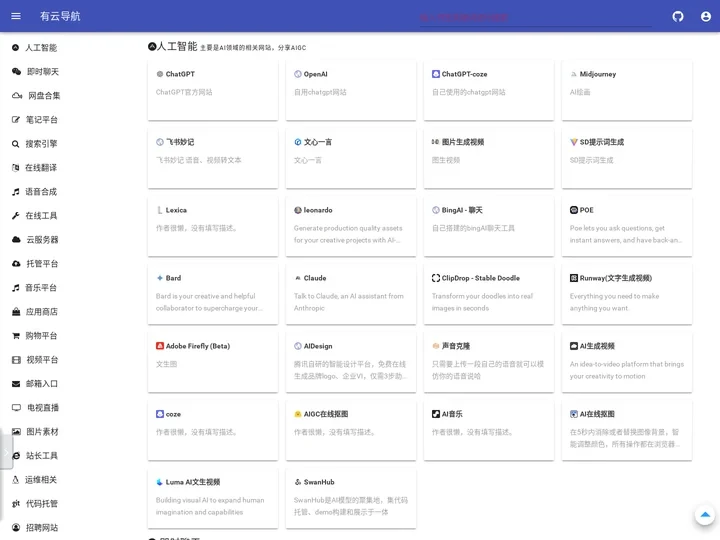Open the 飞书妙记 card

tap(213, 158)
